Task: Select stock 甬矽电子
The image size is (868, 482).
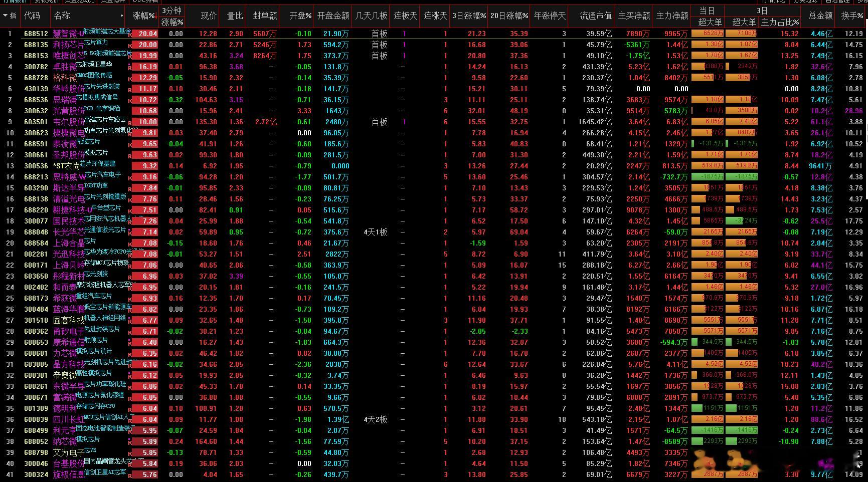Action: [x=69, y=331]
